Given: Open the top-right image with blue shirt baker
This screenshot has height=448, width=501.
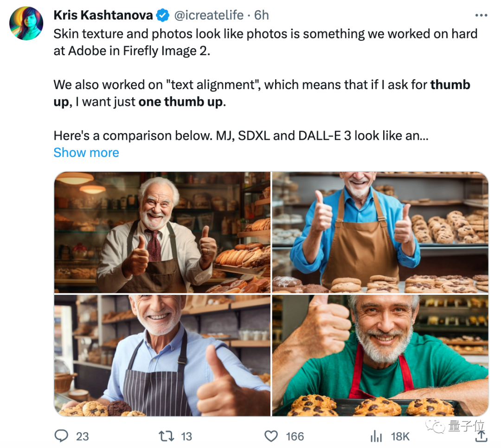Looking at the screenshot, I should click(x=380, y=232).
